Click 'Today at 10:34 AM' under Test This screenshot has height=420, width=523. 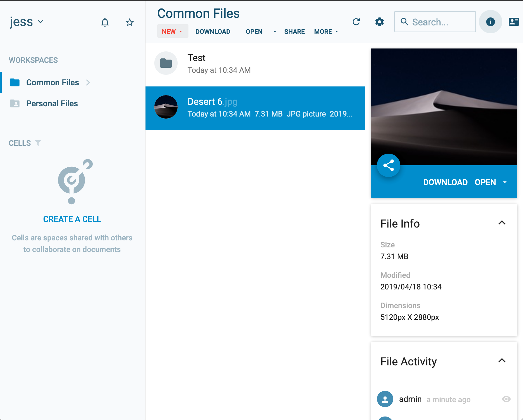pos(219,70)
